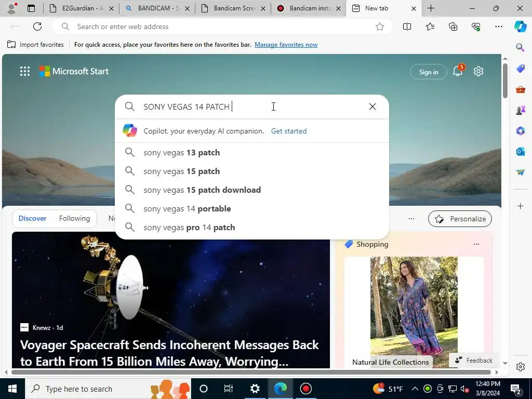532x399 pixels.
Task: Clear the search box with X
Action: (372, 107)
